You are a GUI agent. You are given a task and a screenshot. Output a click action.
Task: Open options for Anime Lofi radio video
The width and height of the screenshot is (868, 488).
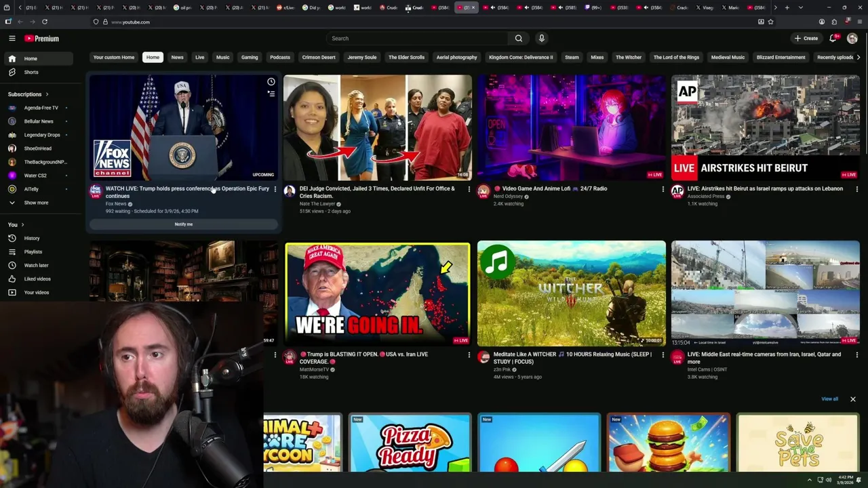coord(663,189)
